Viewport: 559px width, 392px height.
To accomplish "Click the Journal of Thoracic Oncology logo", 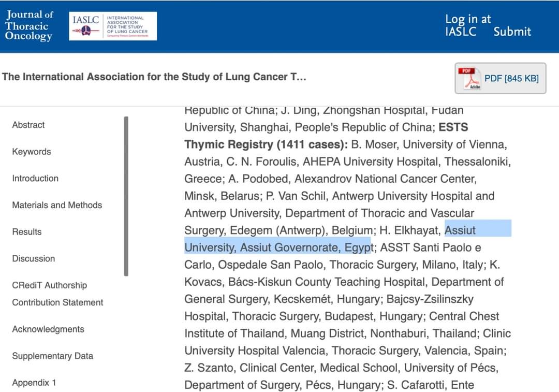I will tap(29, 25).
